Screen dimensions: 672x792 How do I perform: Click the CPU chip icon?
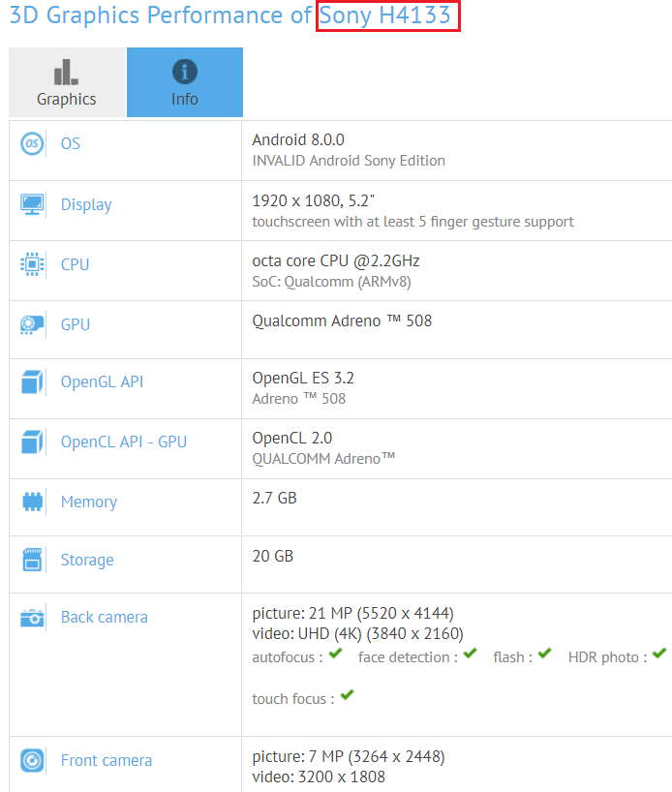[32, 264]
